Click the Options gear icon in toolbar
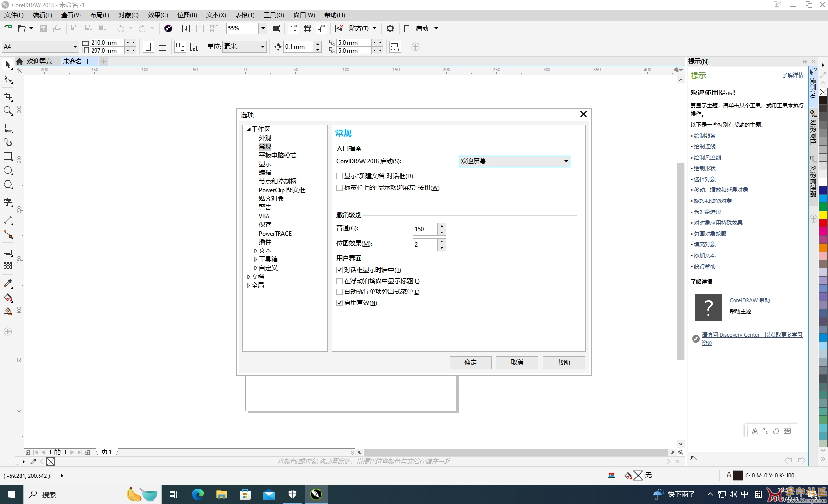This screenshot has height=504, width=828. (390, 28)
